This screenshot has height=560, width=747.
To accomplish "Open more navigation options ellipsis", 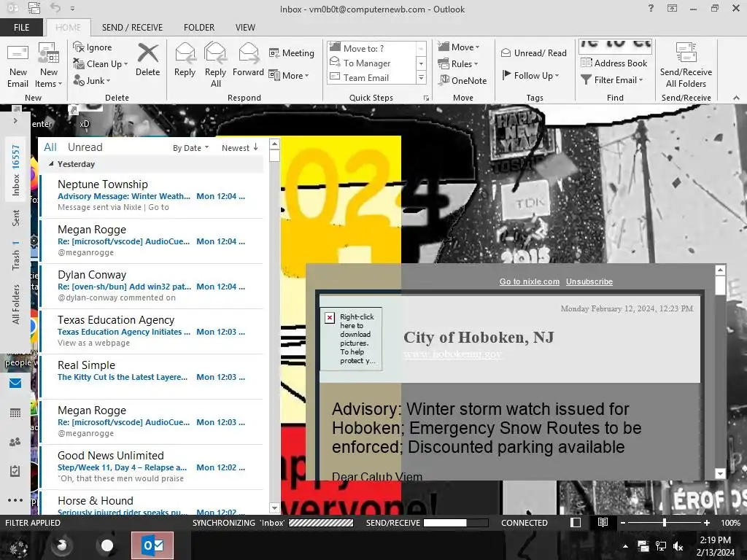I will tap(15, 500).
